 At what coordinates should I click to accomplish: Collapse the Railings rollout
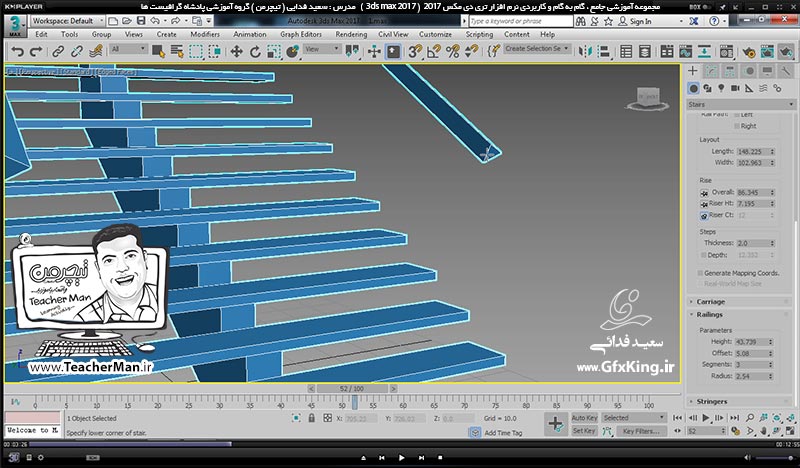click(709, 314)
